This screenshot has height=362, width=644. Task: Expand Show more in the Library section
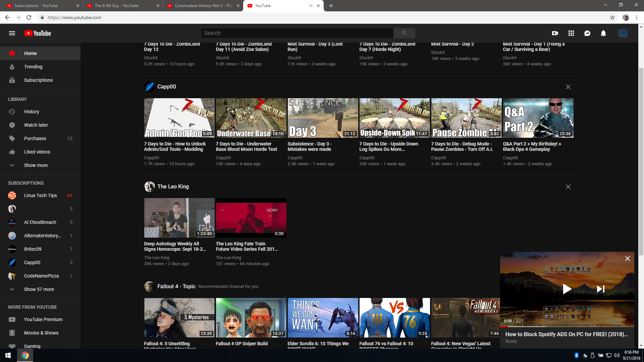pos(36,165)
